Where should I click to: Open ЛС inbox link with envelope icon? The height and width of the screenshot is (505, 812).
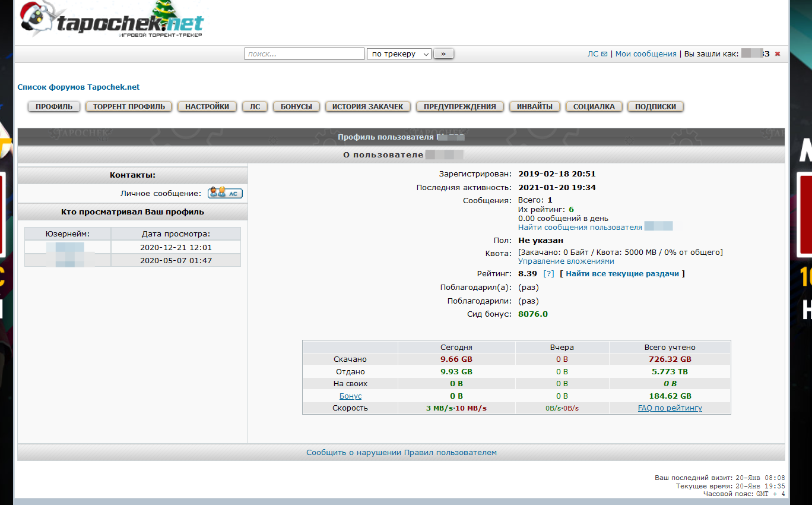point(597,54)
